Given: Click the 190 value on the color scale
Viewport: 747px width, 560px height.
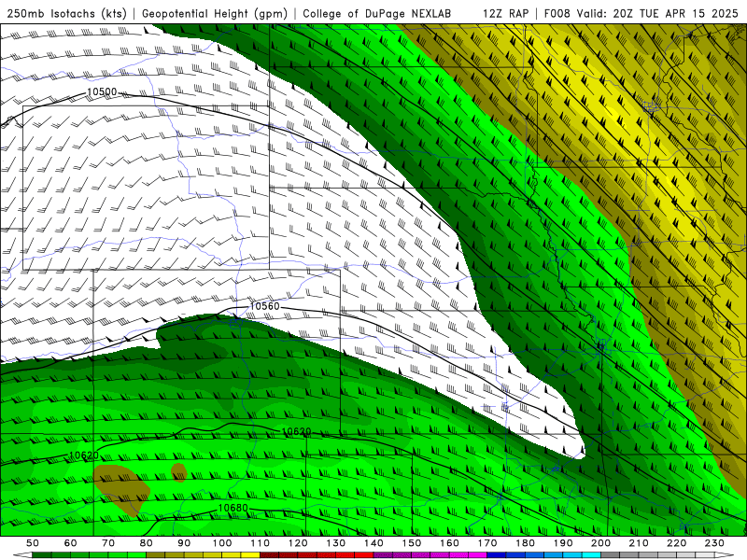Looking at the screenshot, I should (x=563, y=543).
